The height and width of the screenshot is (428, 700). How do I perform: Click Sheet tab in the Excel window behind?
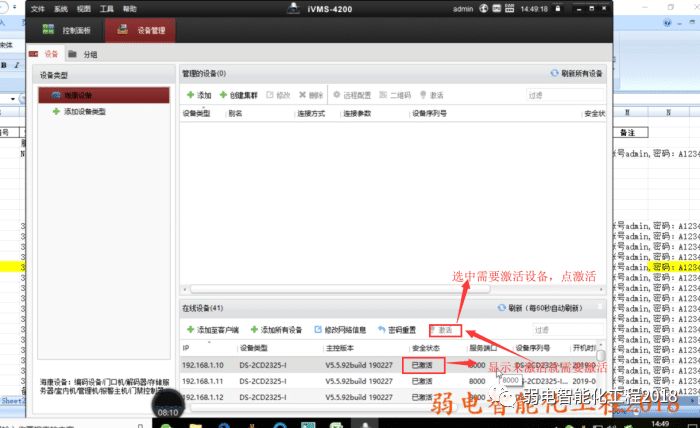11,400
